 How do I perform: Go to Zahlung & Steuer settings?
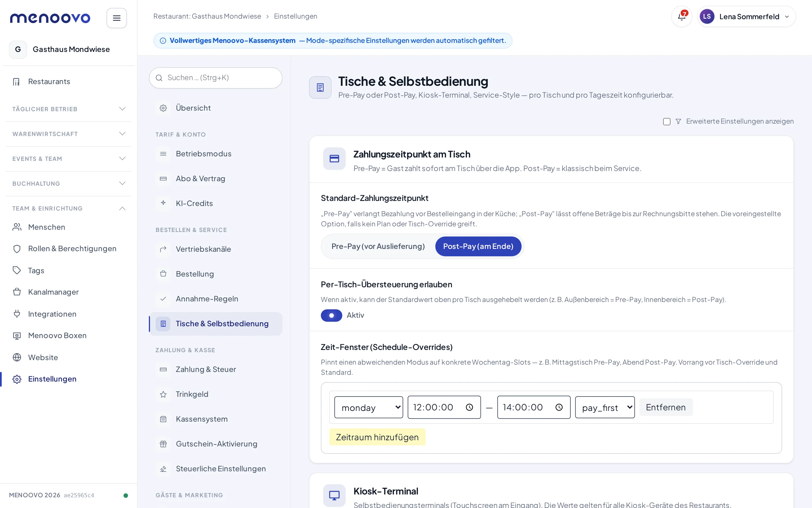(x=216, y=370)
